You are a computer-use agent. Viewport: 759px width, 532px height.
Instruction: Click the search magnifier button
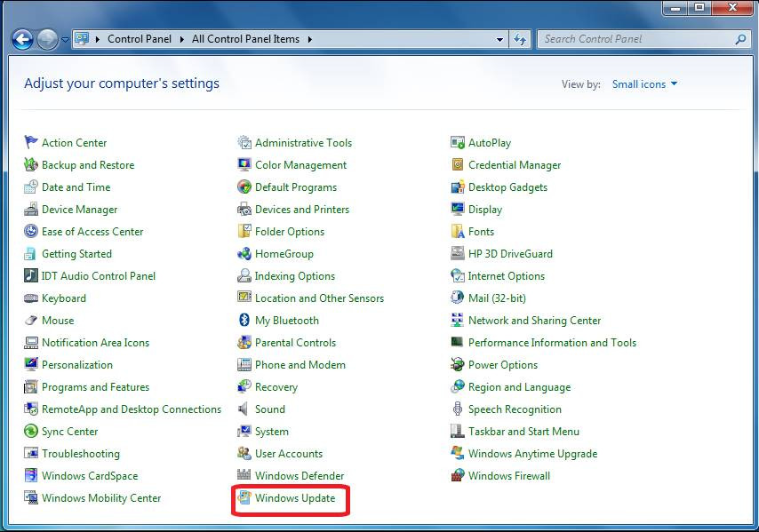pos(740,39)
